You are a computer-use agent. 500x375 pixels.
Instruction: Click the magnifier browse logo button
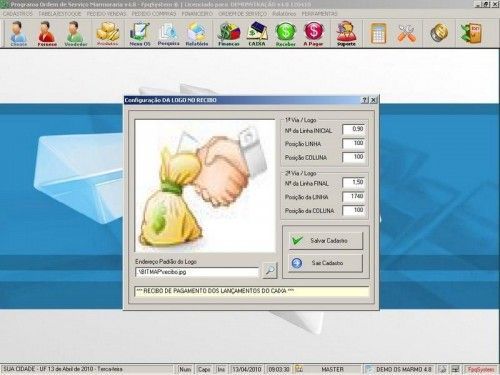(x=270, y=270)
